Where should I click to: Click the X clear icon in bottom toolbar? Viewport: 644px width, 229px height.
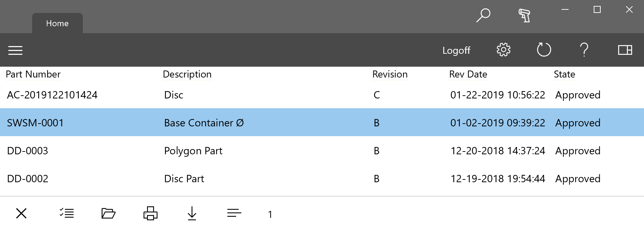(x=21, y=213)
